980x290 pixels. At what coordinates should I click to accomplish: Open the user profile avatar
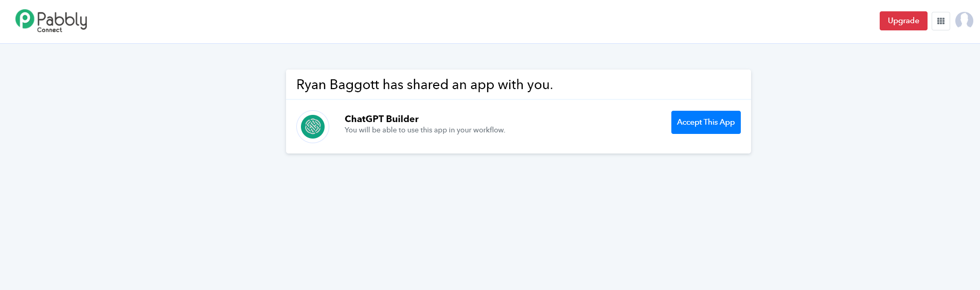[964, 21]
